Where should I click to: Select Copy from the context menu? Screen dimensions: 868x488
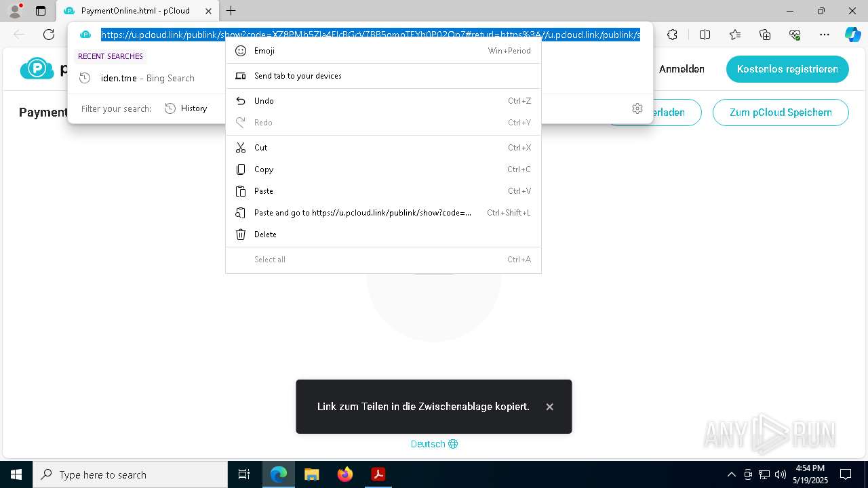point(383,169)
